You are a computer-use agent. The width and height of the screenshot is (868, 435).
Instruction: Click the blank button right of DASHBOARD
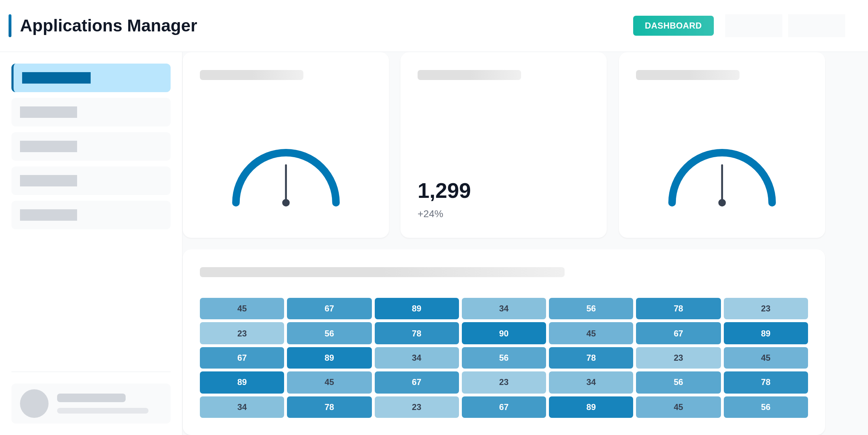click(x=753, y=26)
